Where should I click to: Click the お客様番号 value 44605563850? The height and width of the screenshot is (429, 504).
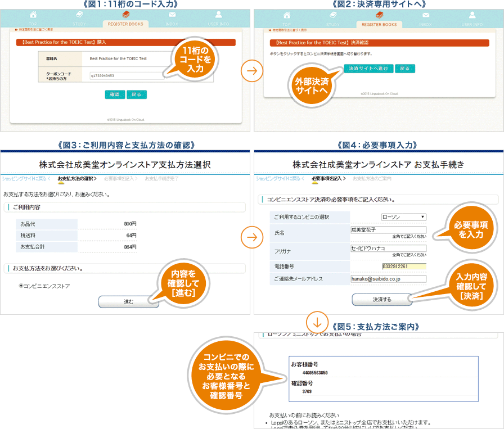coord(315,373)
